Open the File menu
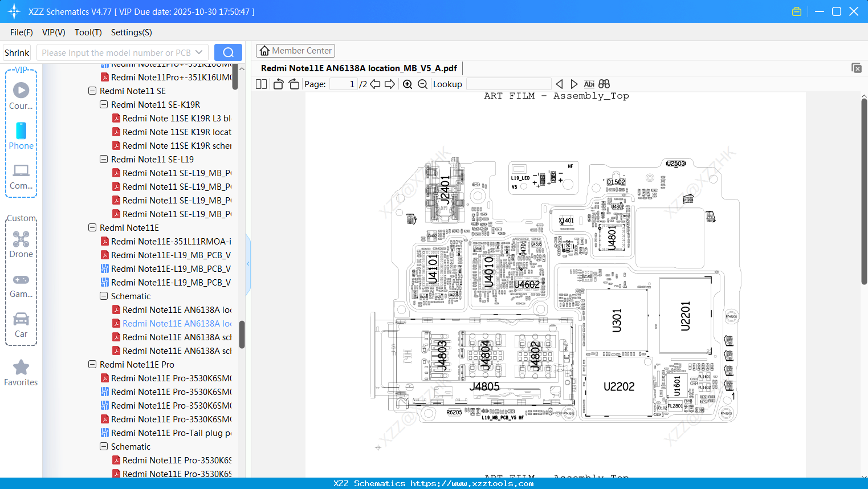The height and width of the screenshot is (489, 868). coord(21,32)
